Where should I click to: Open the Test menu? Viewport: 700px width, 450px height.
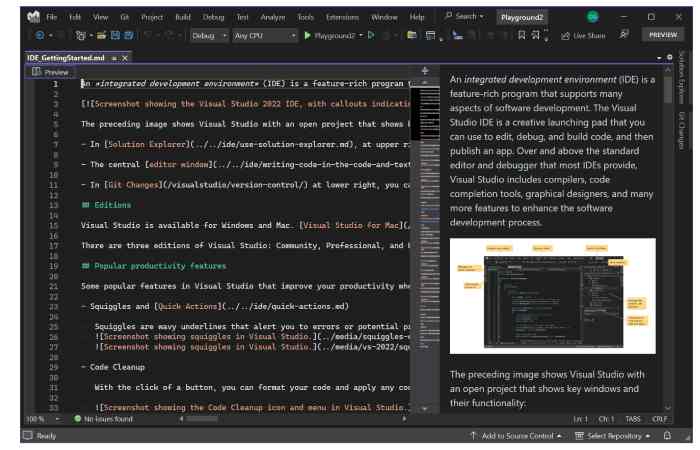tap(242, 17)
